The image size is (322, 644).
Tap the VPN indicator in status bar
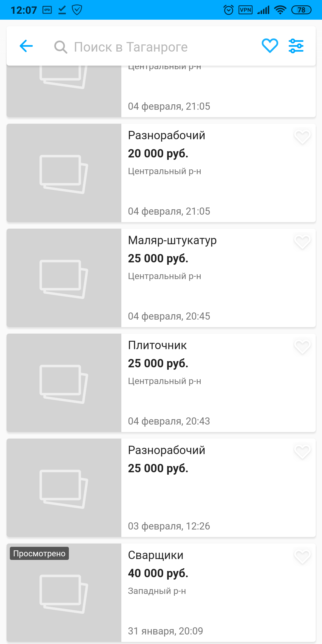click(x=245, y=10)
